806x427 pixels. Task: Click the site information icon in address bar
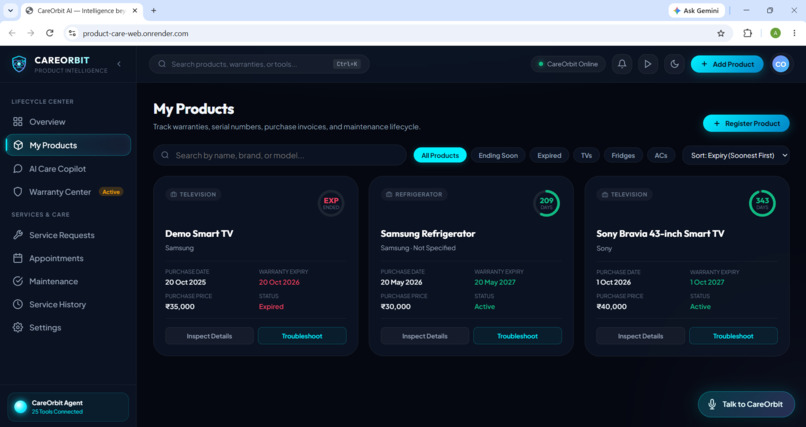72,33
